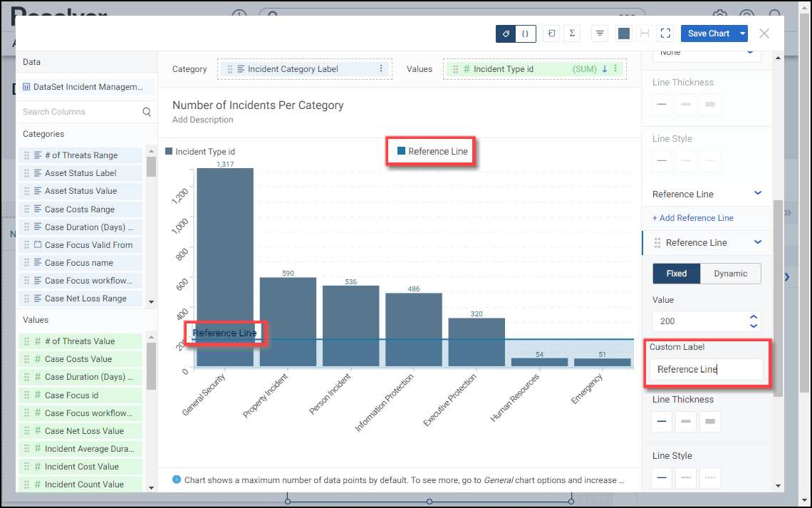Open the Save Chart dropdown arrow

click(743, 33)
